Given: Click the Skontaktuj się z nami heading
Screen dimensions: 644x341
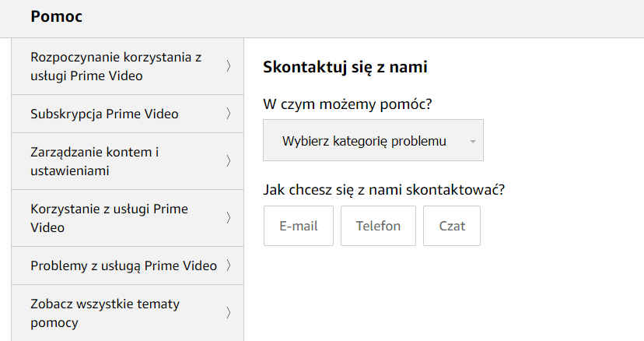Looking at the screenshot, I should pos(345,67).
